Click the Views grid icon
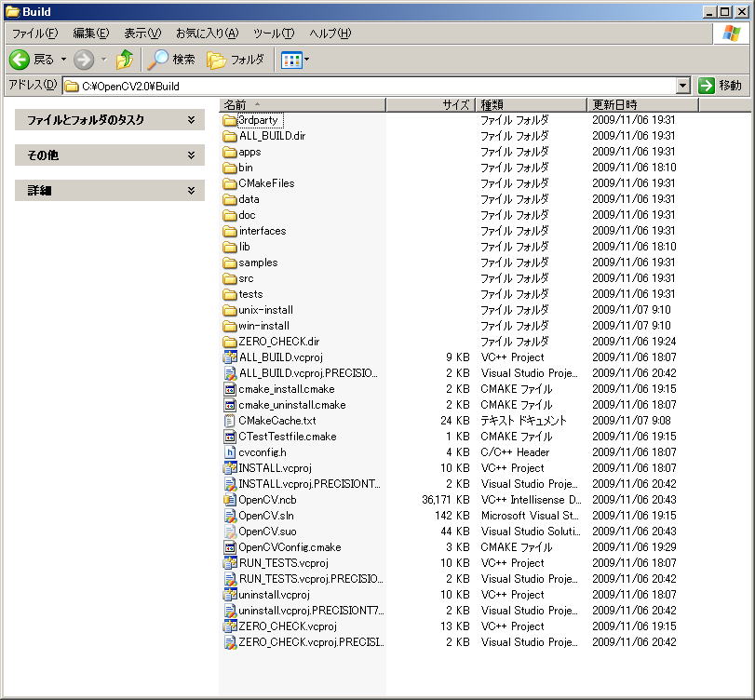This screenshot has height=700, width=755. (291, 61)
